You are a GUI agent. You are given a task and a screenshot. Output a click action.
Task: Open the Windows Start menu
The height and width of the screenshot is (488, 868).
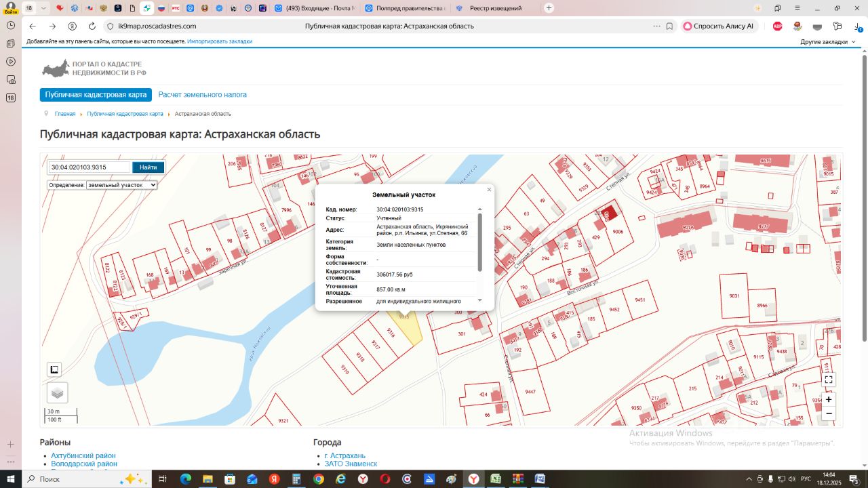[x=11, y=479]
